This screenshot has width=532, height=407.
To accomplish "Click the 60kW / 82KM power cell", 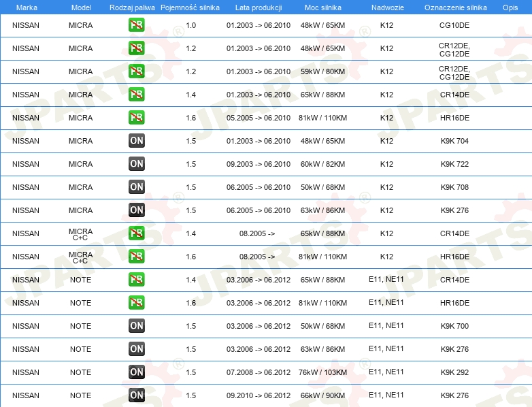I will tap(322, 164).
